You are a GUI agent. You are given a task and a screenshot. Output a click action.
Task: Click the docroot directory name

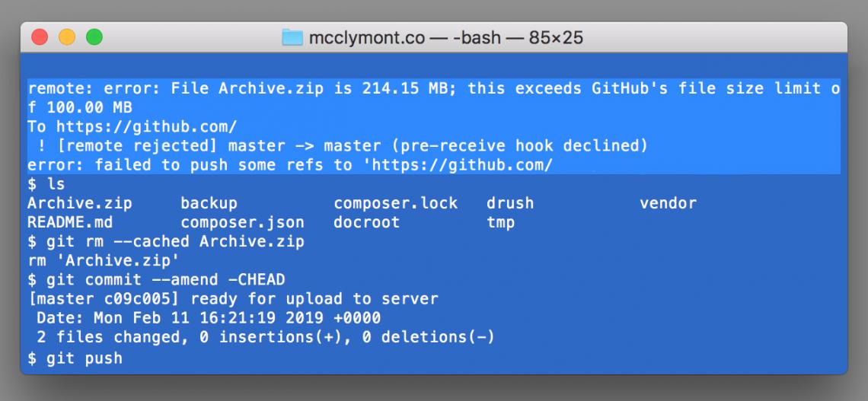point(366,222)
